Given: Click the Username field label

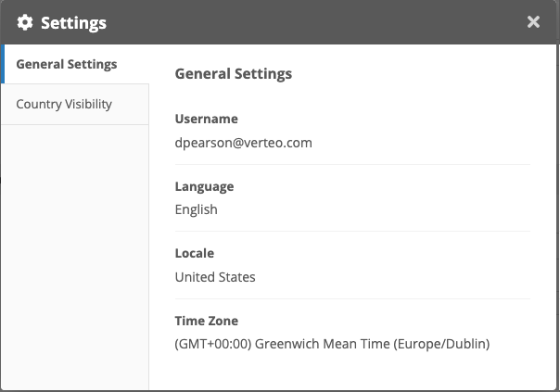Looking at the screenshot, I should tap(206, 119).
